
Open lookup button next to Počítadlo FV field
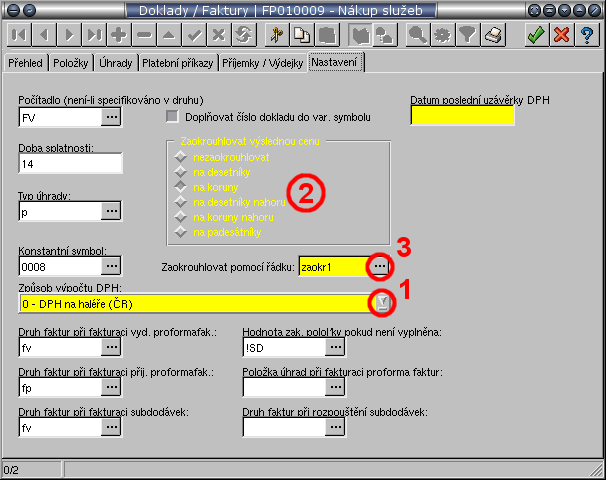[x=111, y=117]
